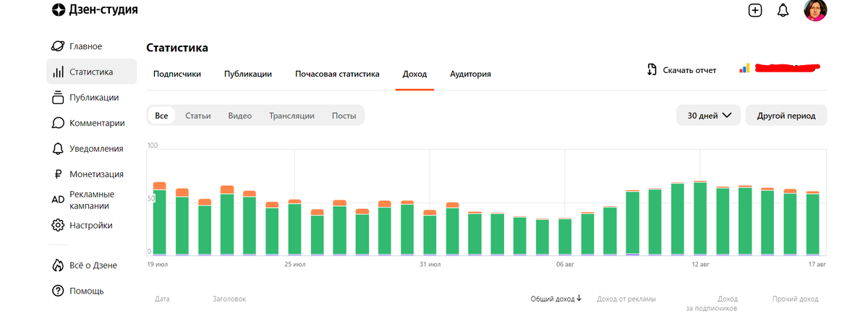The height and width of the screenshot is (332, 868).
Task: Click the AD icon for Рекламные кампании
Action: tap(59, 200)
